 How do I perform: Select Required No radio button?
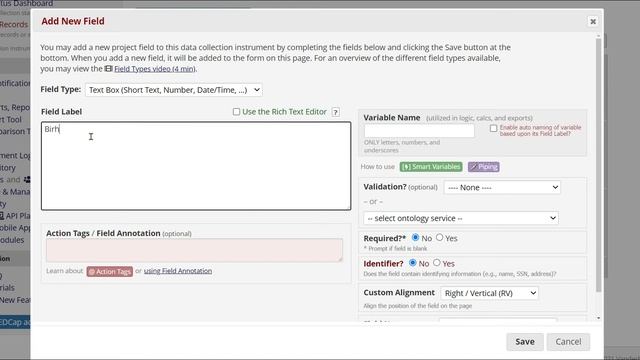click(x=415, y=237)
